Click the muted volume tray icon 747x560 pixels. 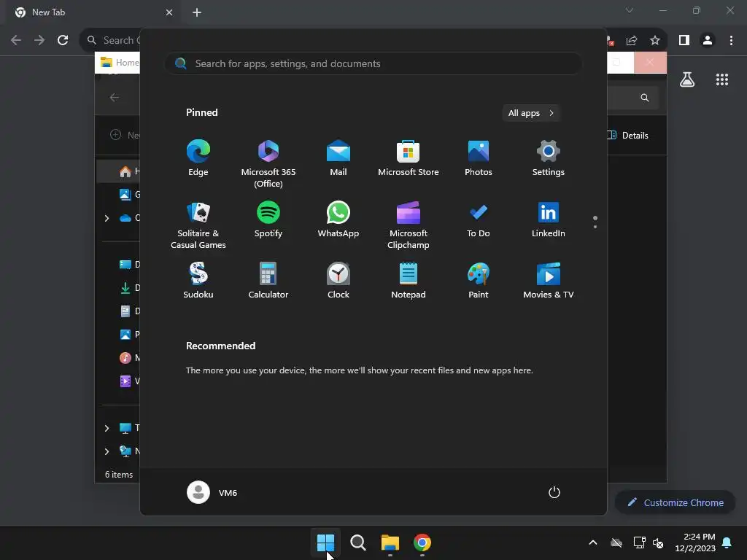(x=659, y=542)
